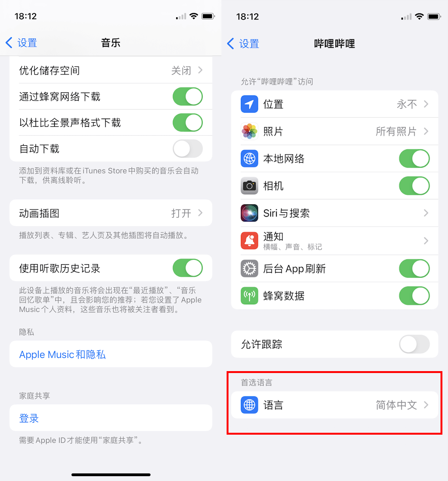Tap the red notification bell icon

click(x=249, y=241)
